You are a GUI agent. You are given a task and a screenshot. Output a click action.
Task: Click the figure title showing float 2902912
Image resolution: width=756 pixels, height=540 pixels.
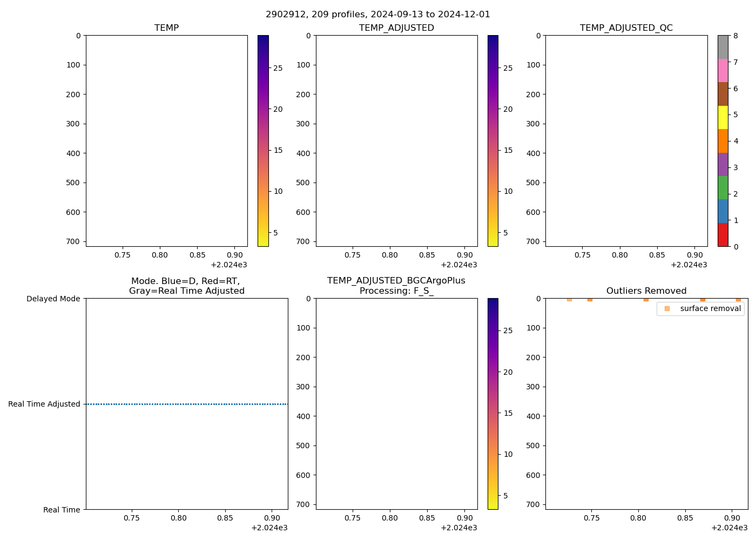378,15
